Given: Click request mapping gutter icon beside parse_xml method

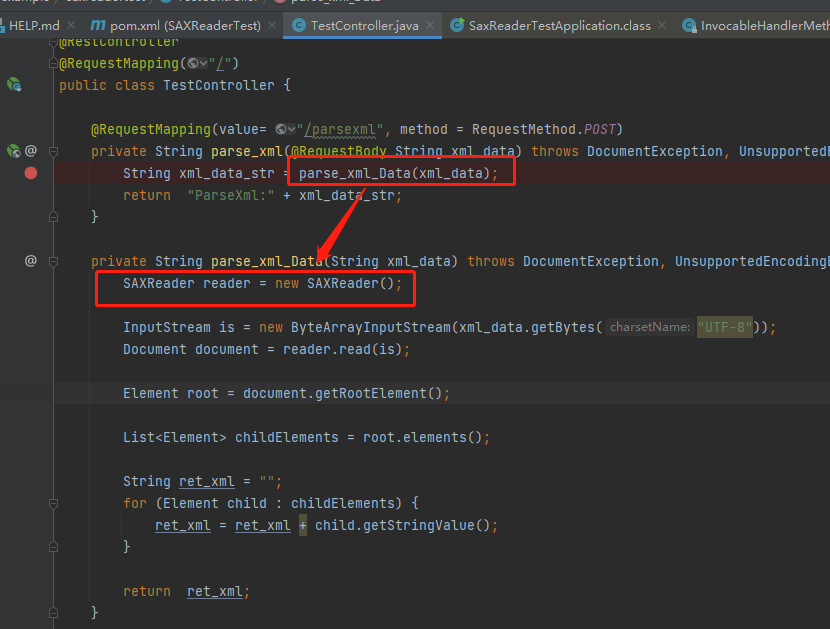Looking at the screenshot, I should [14, 151].
